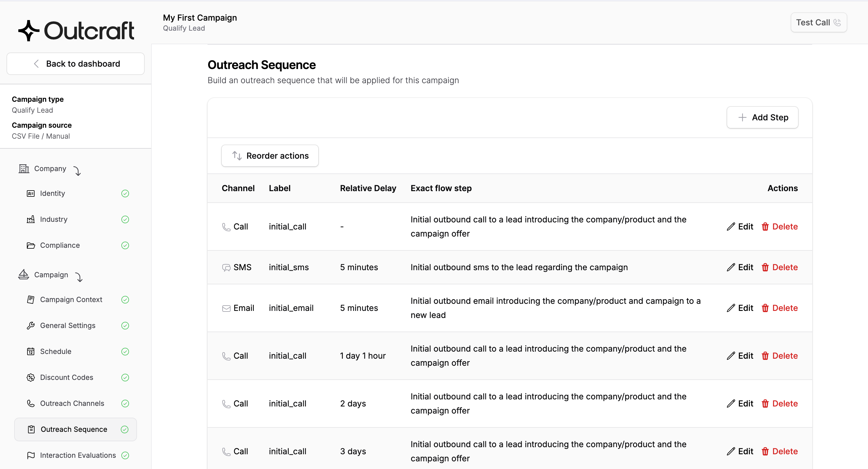
Task: Click the Company building icon
Action: coord(24,168)
